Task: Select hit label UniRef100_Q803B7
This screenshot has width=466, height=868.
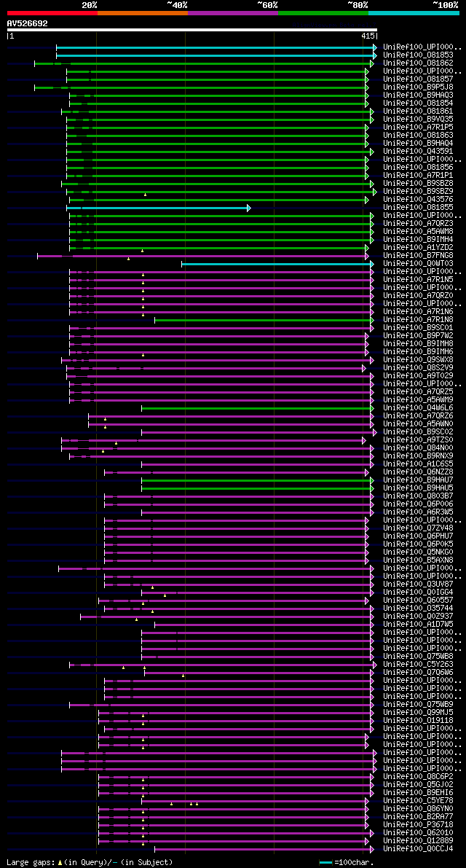Action: coord(418,496)
